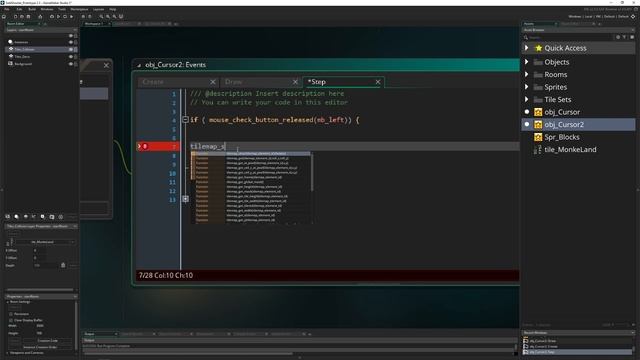The height and width of the screenshot is (360, 640).
Task: Toggle the docks with the toolbar icon
Action: pyautogui.click(x=121, y=16)
